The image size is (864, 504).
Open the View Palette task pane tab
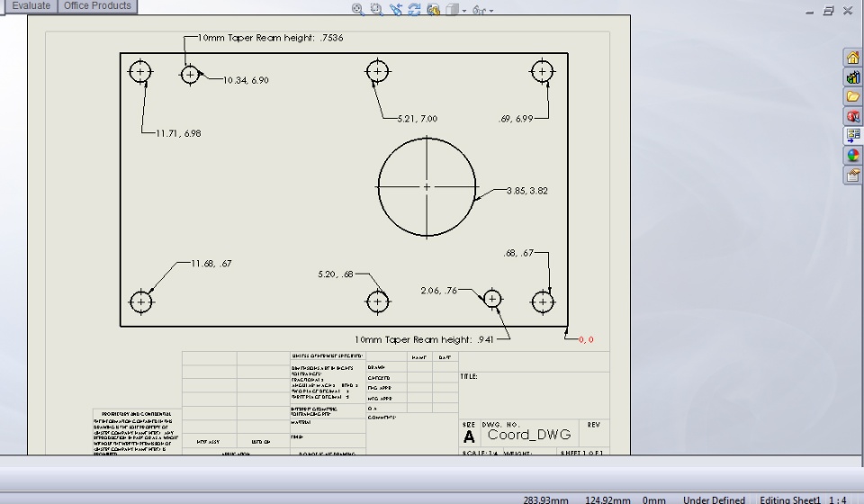click(x=852, y=136)
